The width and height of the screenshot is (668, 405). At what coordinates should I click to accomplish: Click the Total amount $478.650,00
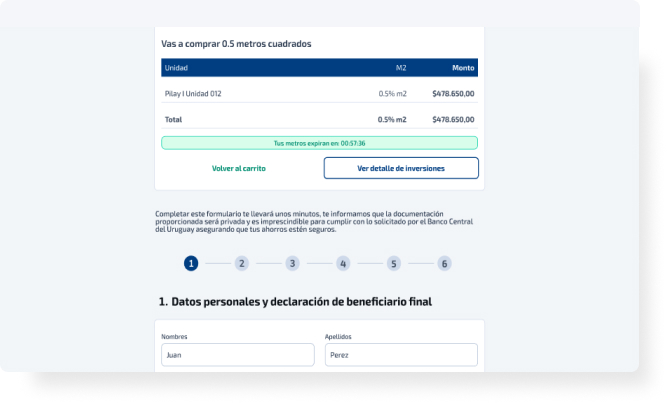[453, 119]
